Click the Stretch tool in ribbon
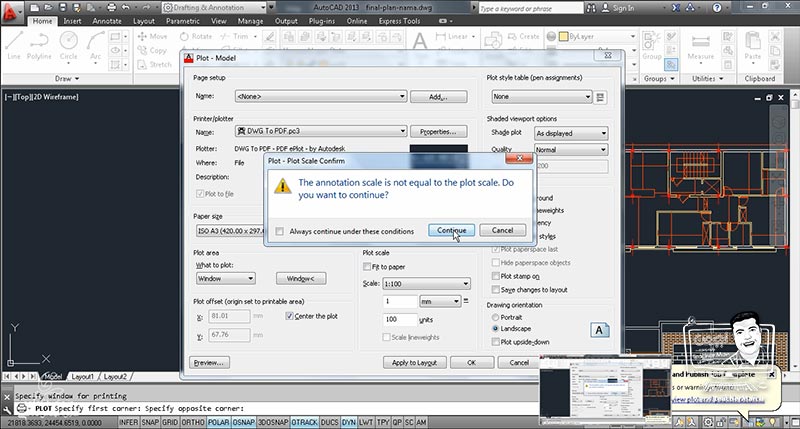 [154, 65]
